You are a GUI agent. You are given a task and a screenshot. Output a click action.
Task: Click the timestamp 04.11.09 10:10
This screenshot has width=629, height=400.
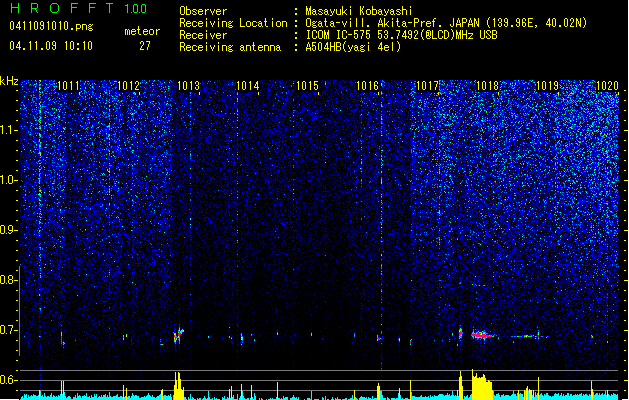[51, 46]
